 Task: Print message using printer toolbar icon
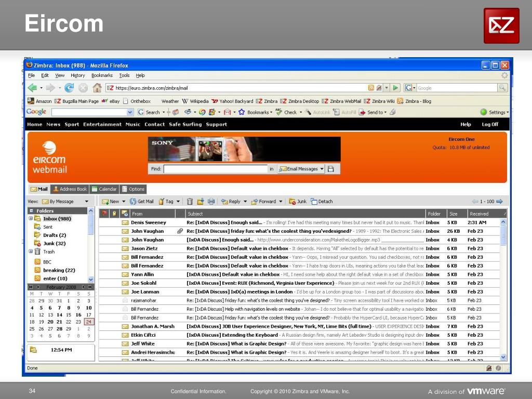[211, 202]
